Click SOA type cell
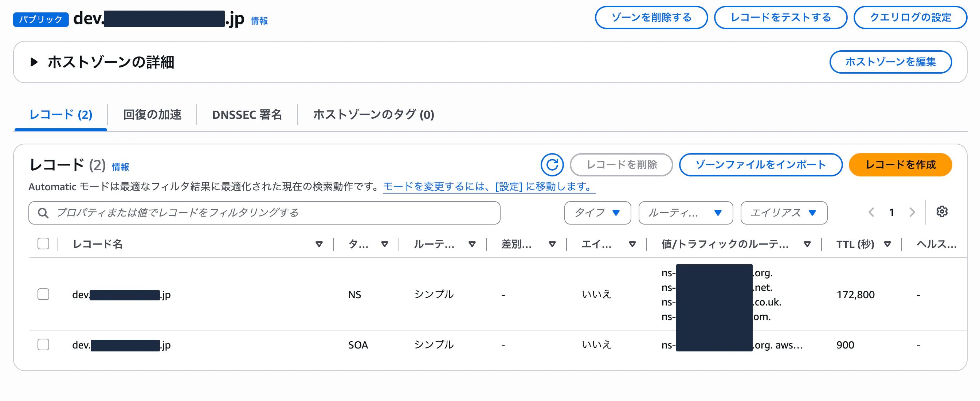This screenshot has width=980, height=401. 358,345
